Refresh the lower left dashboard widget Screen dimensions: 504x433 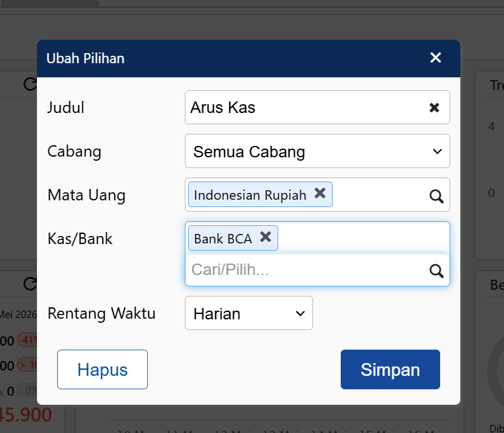(30, 284)
